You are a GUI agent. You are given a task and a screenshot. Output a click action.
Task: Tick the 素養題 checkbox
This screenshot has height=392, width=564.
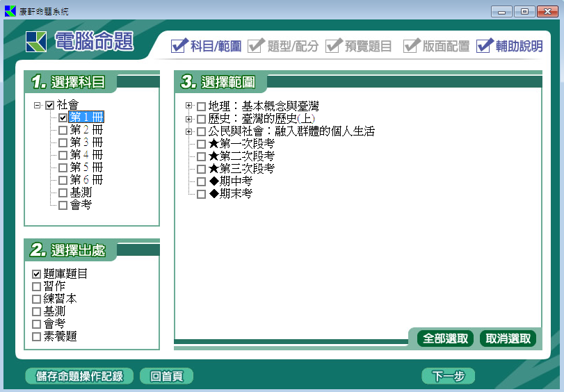pyautogui.click(x=37, y=336)
